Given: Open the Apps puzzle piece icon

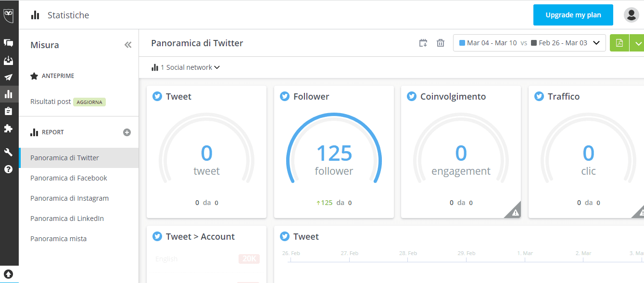Looking at the screenshot, I should (8, 129).
